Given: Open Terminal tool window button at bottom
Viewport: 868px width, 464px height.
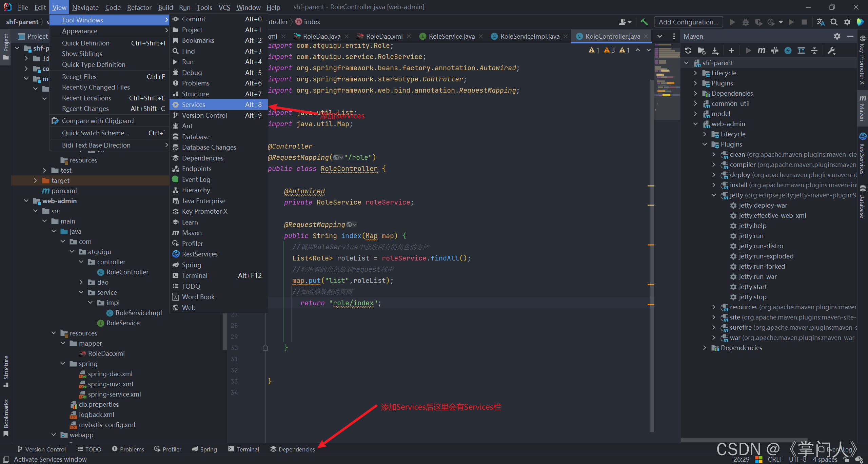Looking at the screenshot, I should point(244,449).
